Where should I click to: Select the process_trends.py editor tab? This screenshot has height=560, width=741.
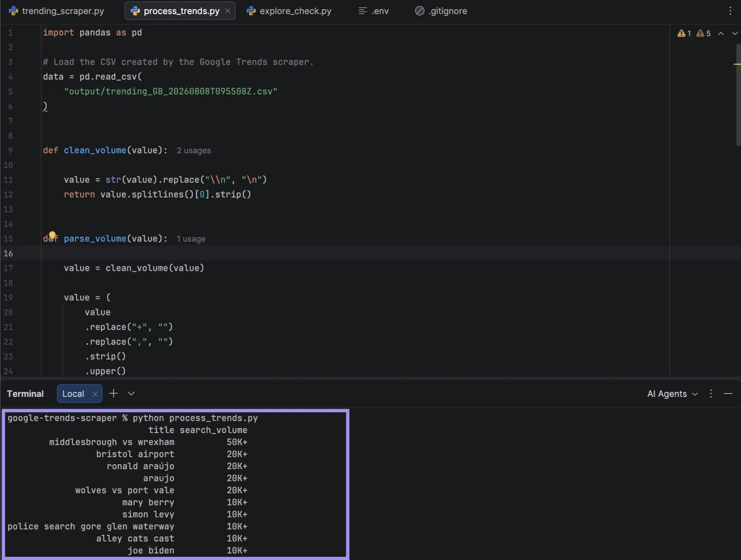181,11
